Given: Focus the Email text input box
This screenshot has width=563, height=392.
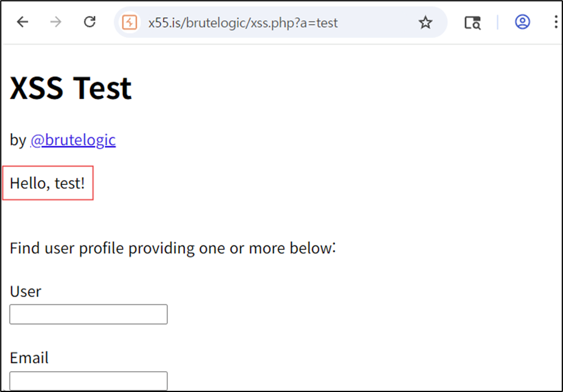Looking at the screenshot, I should 88,381.
